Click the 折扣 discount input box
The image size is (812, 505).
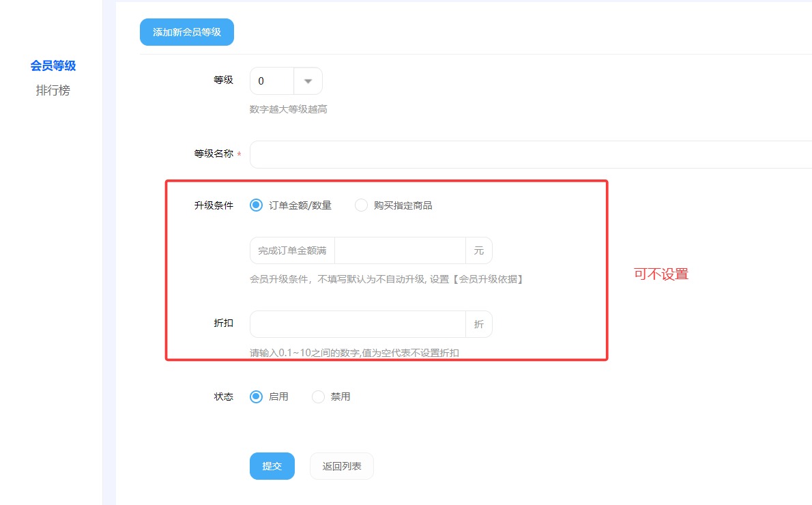[355, 323]
